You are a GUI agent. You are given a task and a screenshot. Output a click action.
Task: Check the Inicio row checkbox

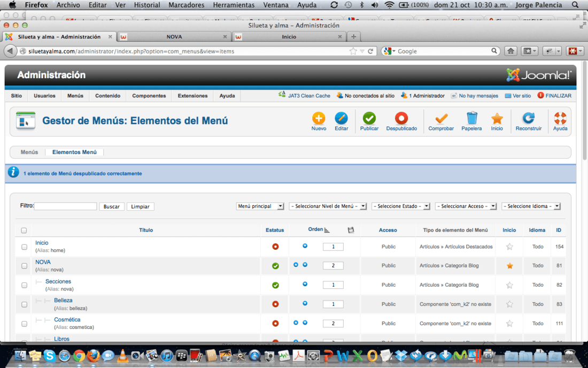[25, 247]
